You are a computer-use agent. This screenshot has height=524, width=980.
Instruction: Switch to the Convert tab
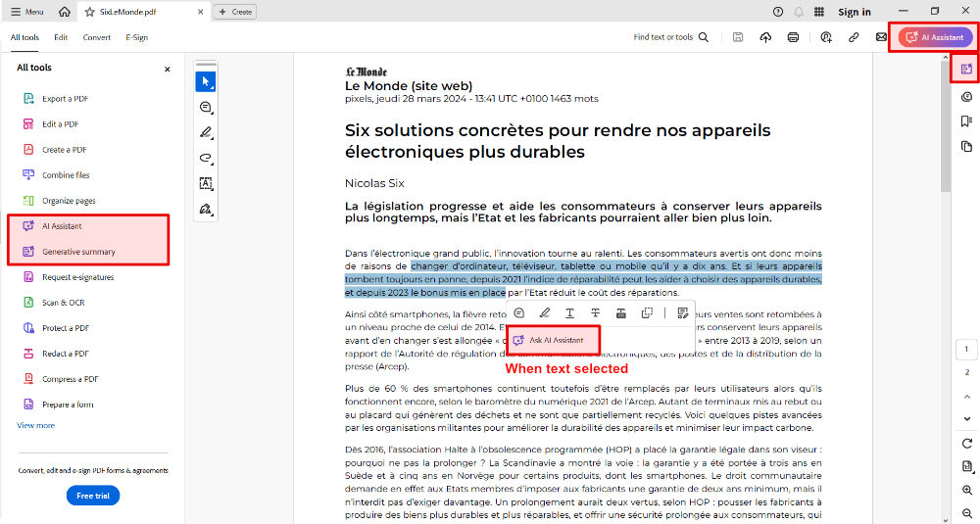pyautogui.click(x=96, y=37)
